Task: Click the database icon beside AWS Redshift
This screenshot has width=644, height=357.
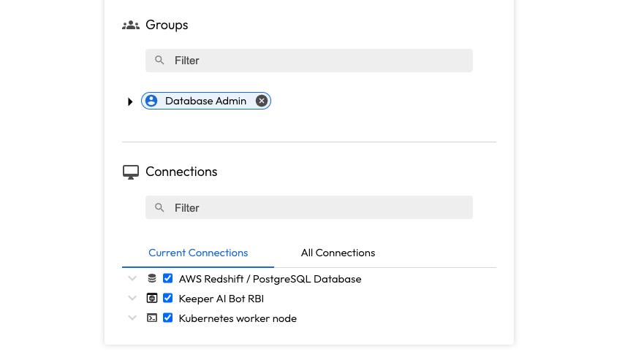Action: [x=152, y=279]
